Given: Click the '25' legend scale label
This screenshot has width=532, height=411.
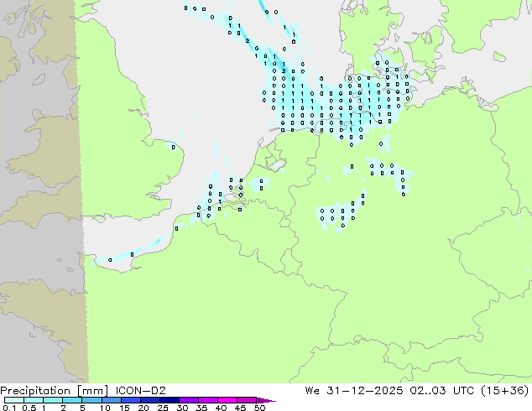Looking at the screenshot, I should click(163, 408).
